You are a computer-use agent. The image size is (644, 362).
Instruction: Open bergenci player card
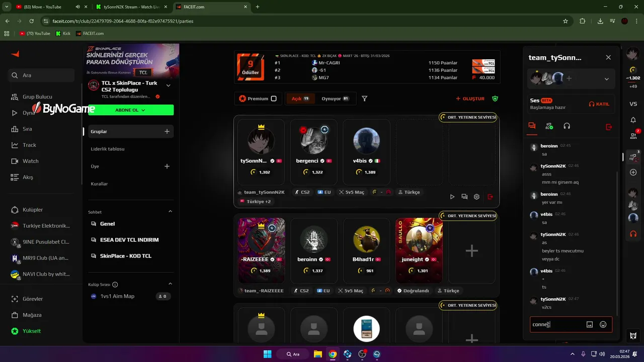314,152
